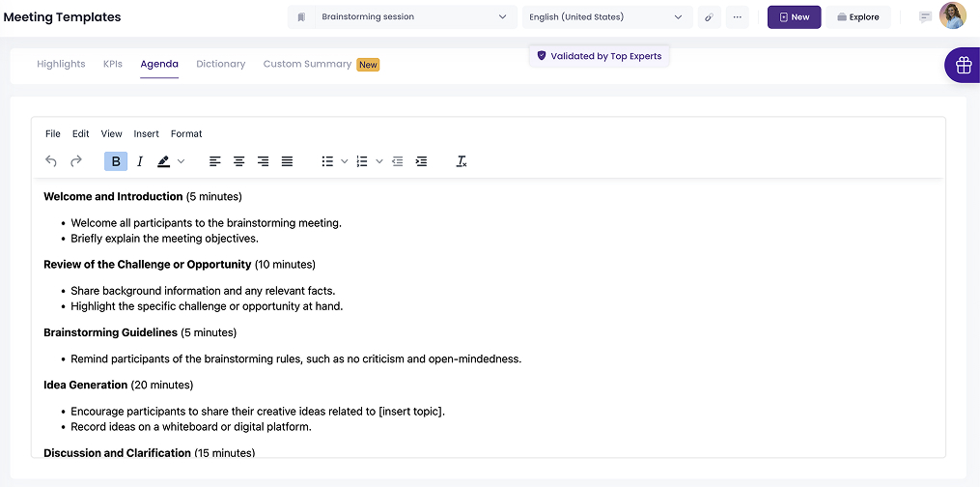
Task: Open the File menu
Action: pyautogui.click(x=53, y=133)
